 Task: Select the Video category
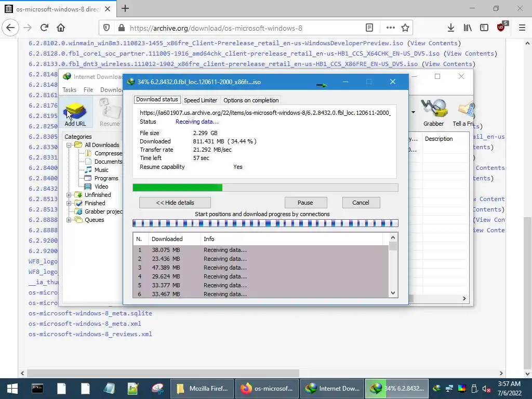click(x=101, y=187)
